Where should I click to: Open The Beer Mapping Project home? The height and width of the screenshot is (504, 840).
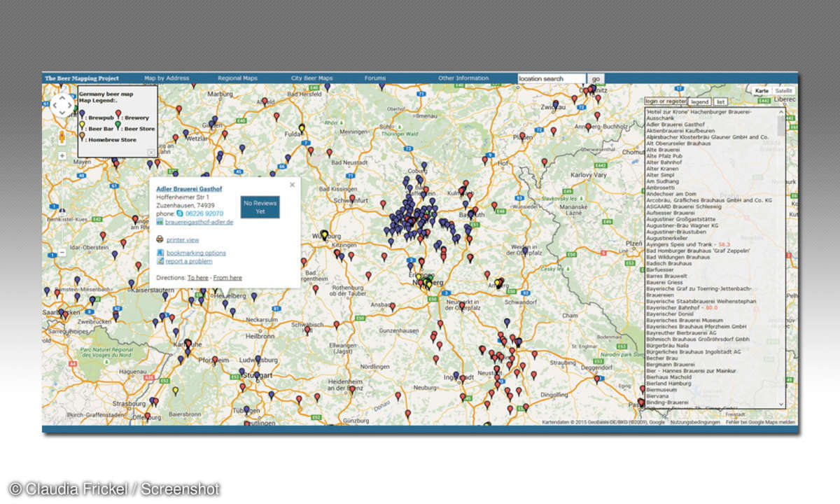pos(82,78)
